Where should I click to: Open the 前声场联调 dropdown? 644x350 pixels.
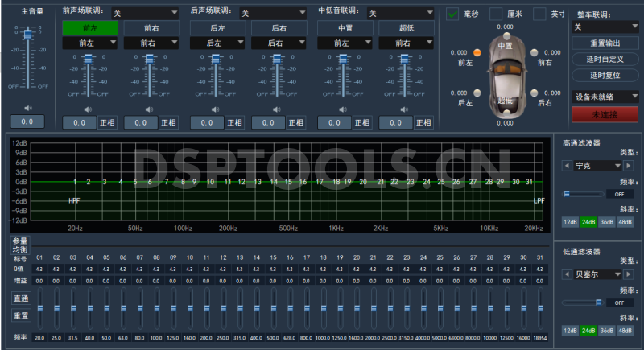[145, 14]
